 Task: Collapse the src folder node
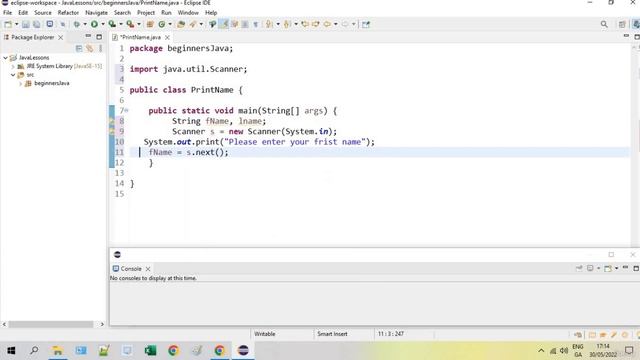[x=13, y=75]
